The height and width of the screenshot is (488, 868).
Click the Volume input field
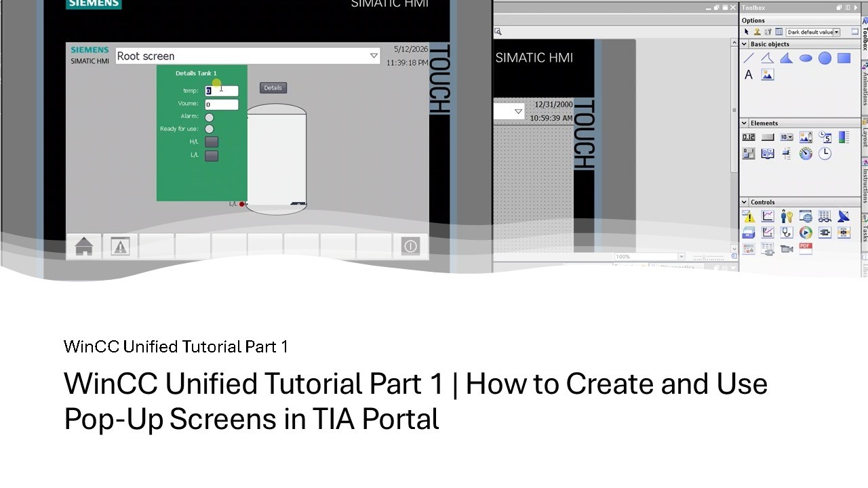click(x=222, y=104)
